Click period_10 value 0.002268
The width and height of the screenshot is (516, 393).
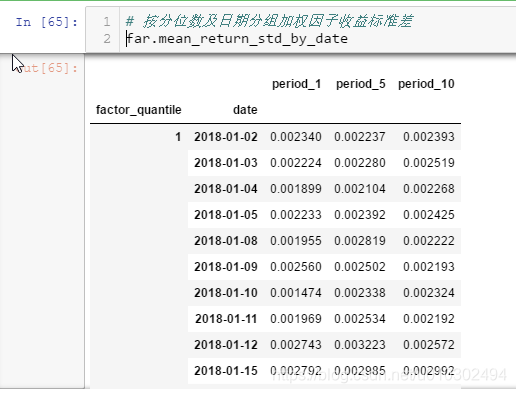(x=429, y=189)
